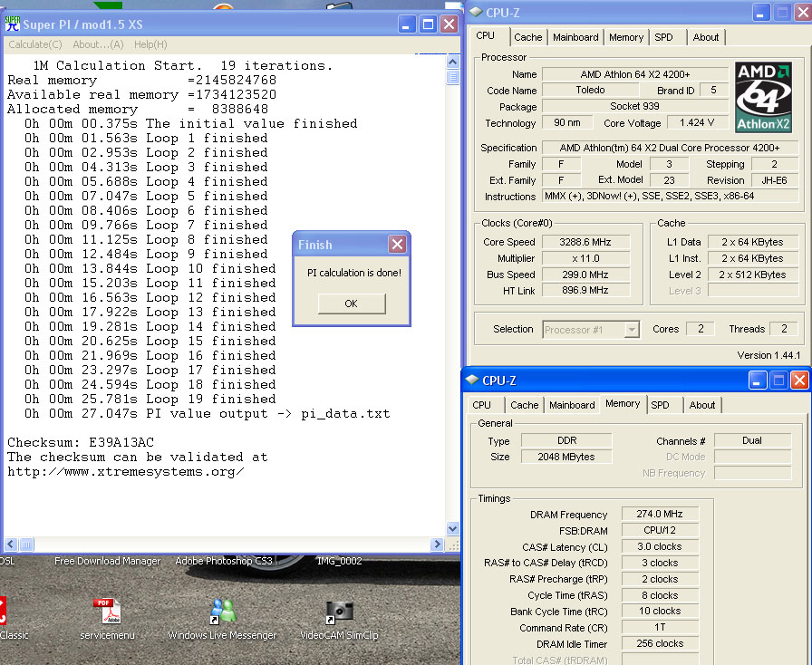Viewport: 812px width, 665px height.
Task: Click the upper CPU-Z title bar icon
Action: coord(476,13)
